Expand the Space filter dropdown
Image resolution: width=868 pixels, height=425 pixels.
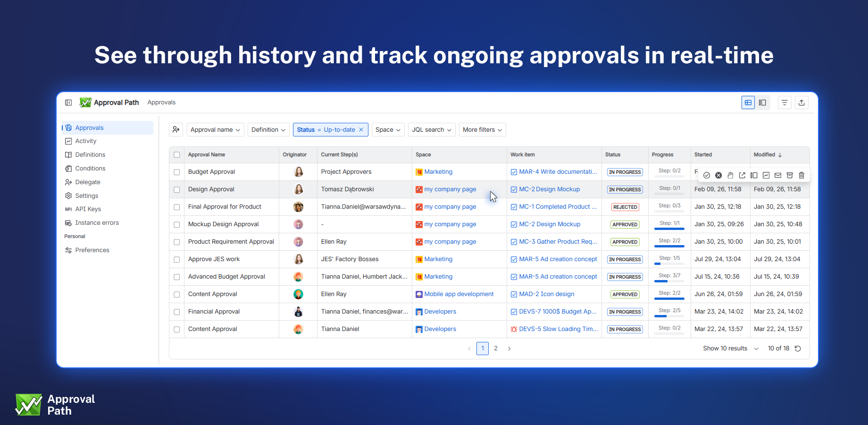tap(388, 129)
